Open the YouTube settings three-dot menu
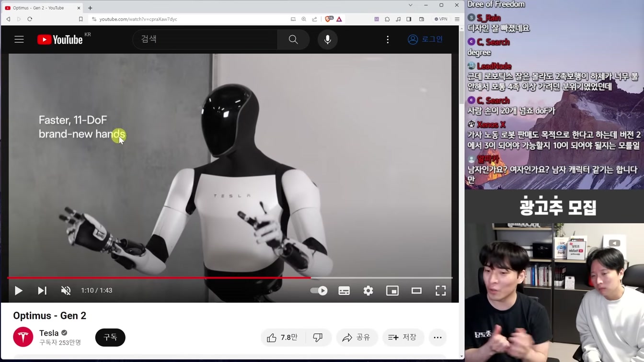The width and height of the screenshot is (644, 362). (x=388, y=39)
